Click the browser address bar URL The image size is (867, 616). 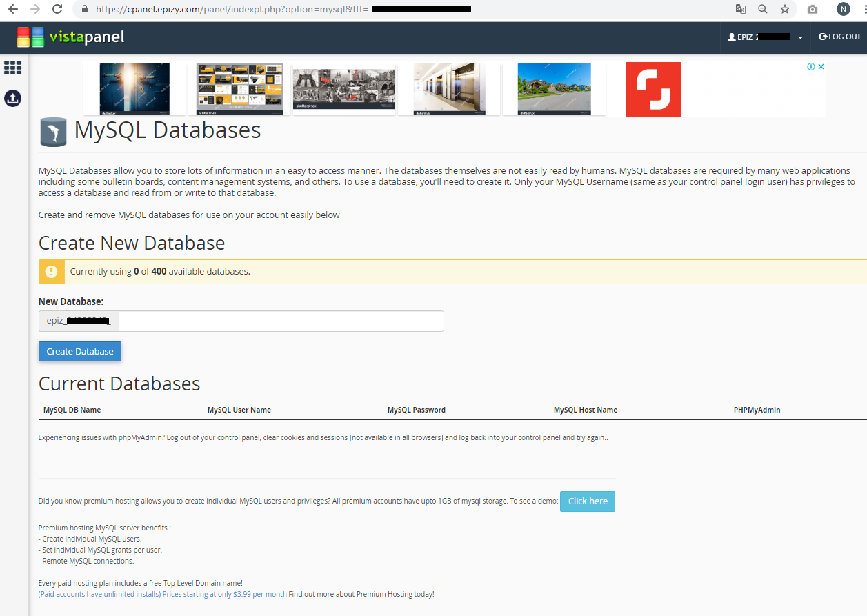(x=276, y=9)
